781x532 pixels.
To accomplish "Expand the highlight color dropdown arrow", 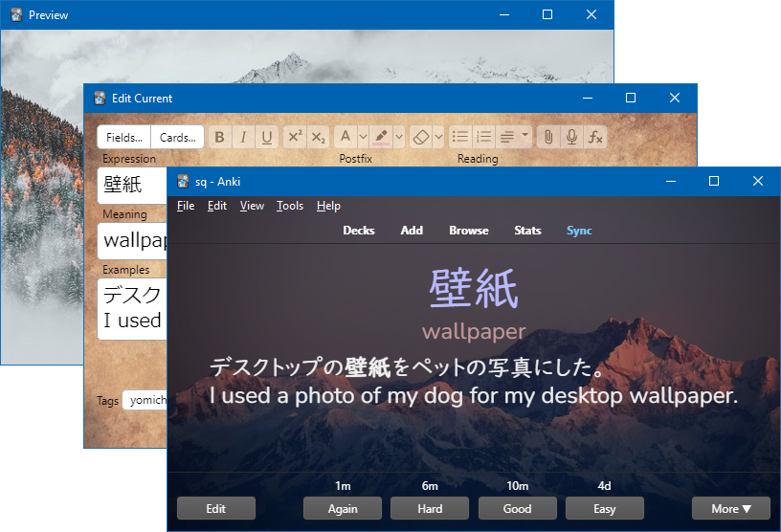I will (399, 137).
